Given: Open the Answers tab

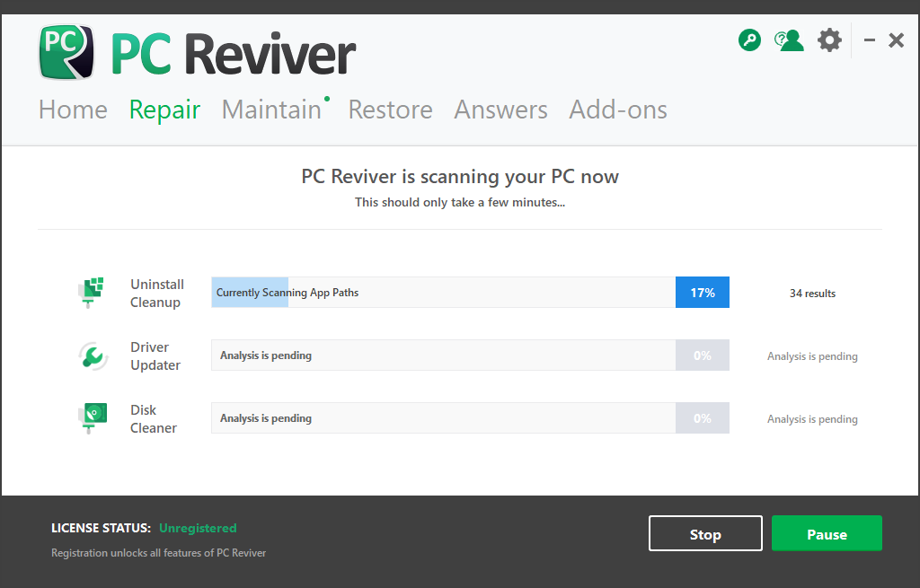Looking at the screenshot, I should click(501, 110).
